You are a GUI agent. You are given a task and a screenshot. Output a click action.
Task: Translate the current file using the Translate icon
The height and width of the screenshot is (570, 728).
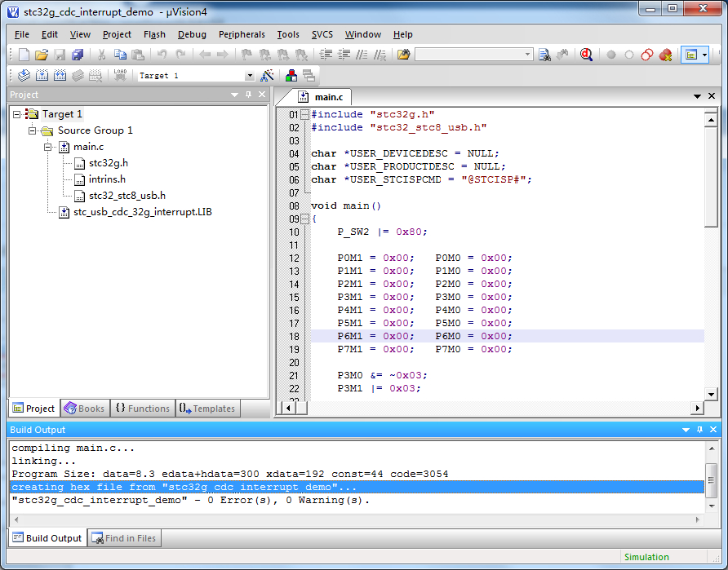[24, 75]
